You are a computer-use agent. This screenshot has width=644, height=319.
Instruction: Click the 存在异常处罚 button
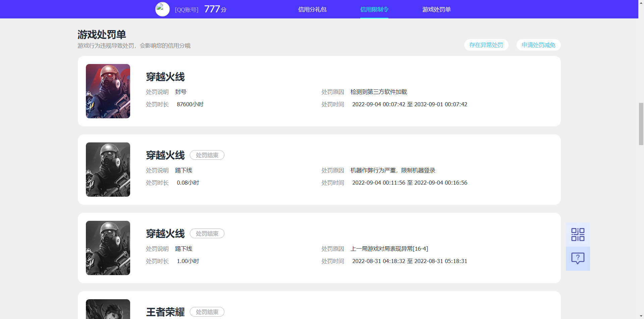pyautogui.click(x=486, y=45)
